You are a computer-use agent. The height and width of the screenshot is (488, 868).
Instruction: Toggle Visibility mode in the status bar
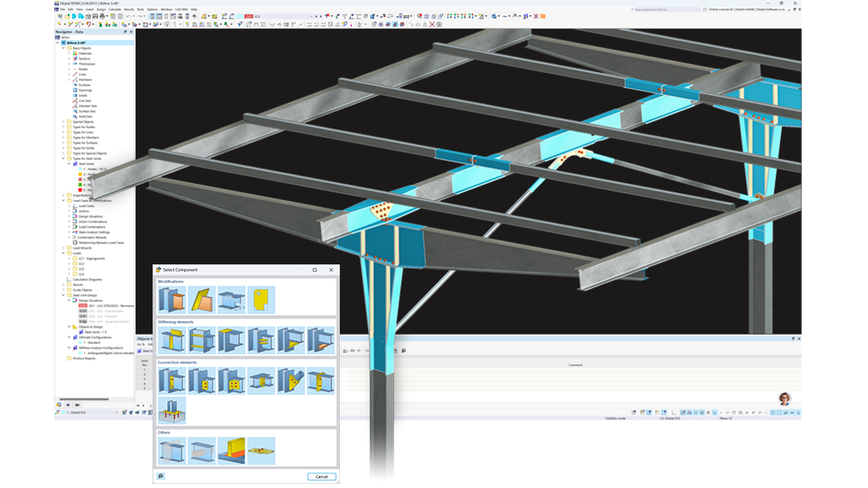(x=614, y=417)
